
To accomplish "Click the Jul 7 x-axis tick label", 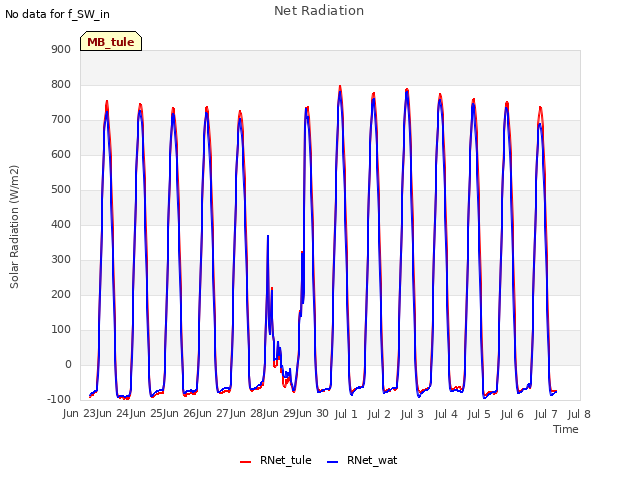I will pyautogui.click(x=546, y=414).
